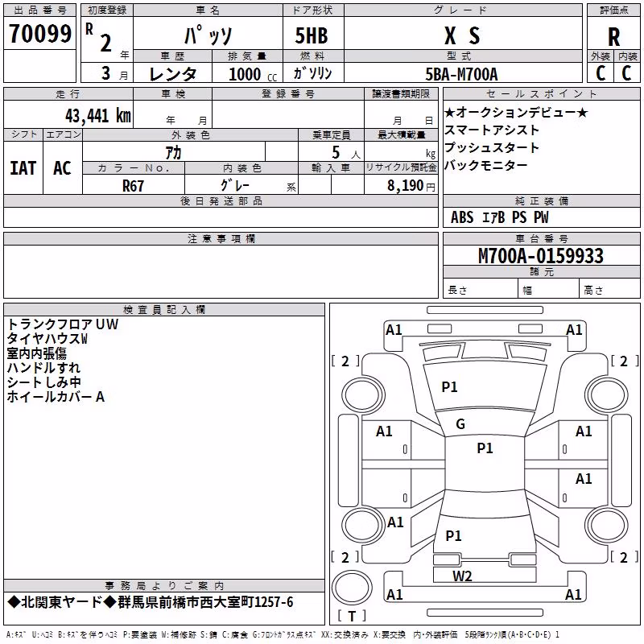
Task: Click the 乗車定員 header
Action: point(332,134)
